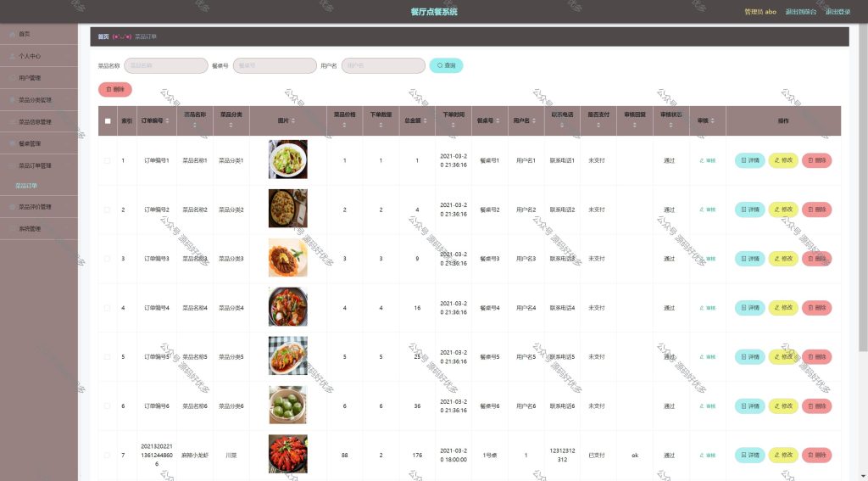
Task: Open 菜品评价管理 sidebar menu
Action: 35,207
